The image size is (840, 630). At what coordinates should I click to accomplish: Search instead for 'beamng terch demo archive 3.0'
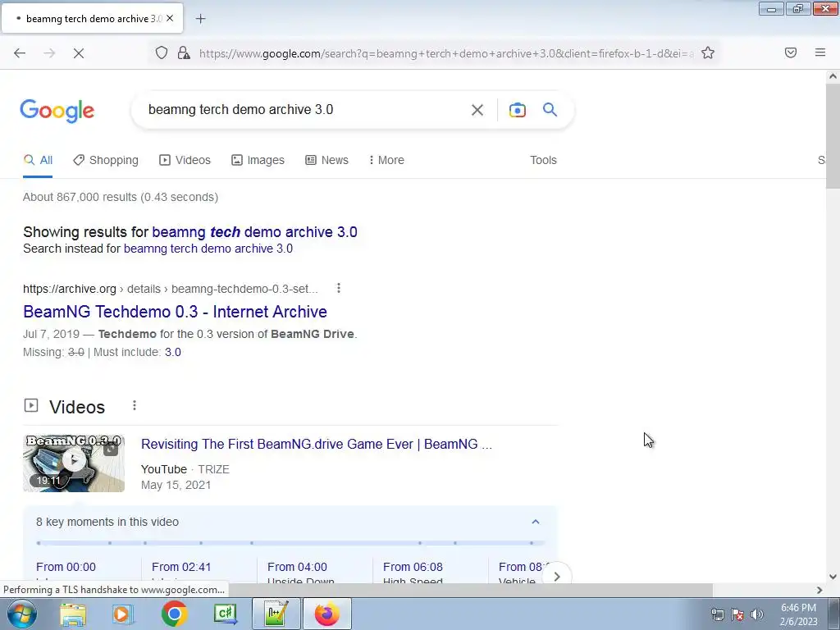208,249
